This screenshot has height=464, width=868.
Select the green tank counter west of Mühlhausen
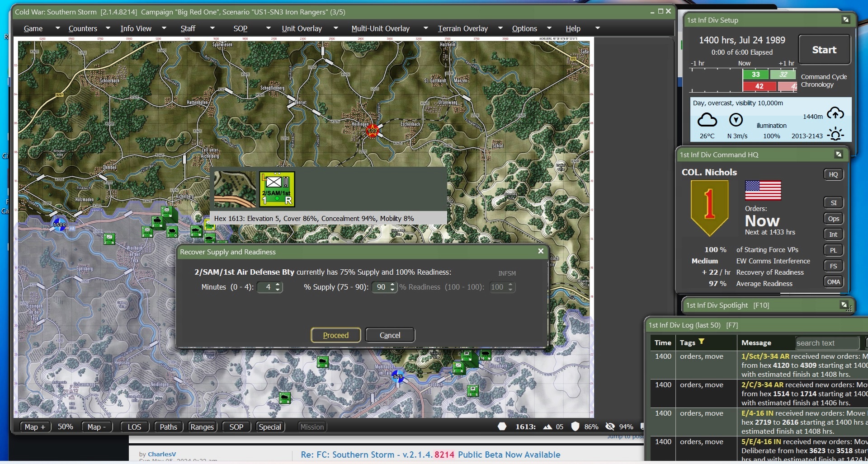click(322, 362)
